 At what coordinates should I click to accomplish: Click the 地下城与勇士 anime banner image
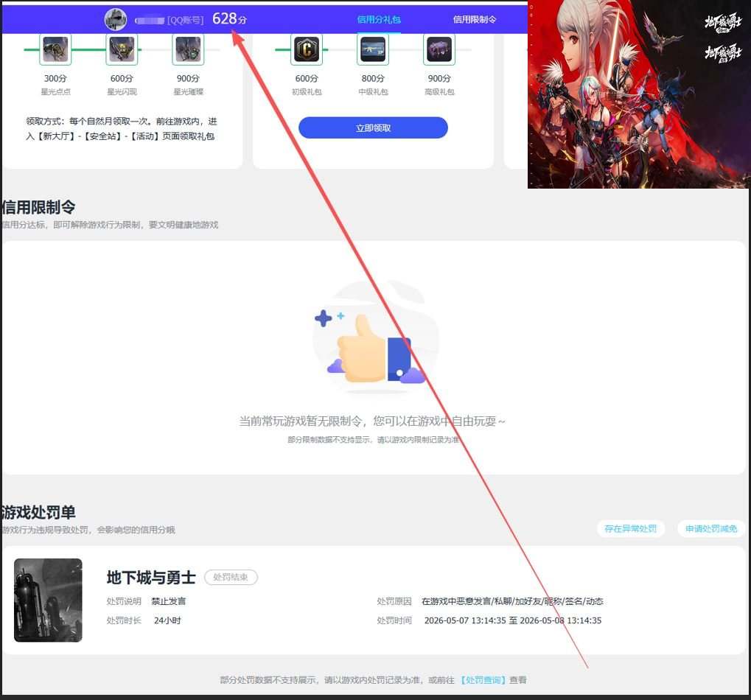click(638, 94)
